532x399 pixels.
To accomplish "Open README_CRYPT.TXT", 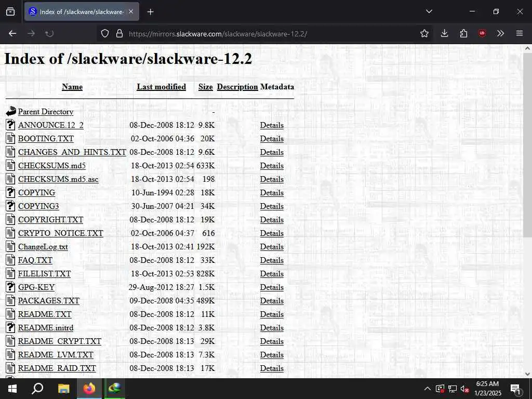I will (60, 341).
